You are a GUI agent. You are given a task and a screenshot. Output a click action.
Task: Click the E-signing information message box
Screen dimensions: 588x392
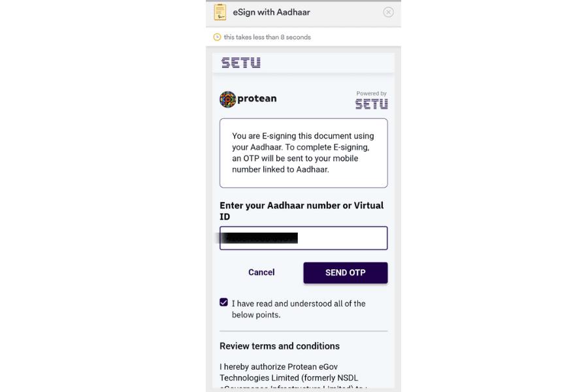click(303, 153)
